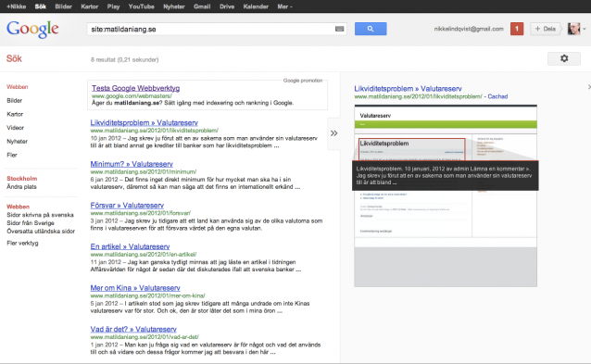The width and height of the screenshot is (591, 364).
Task: Click the email nikkelindqvist@gmail.com
Action: [x=469, y=29]
